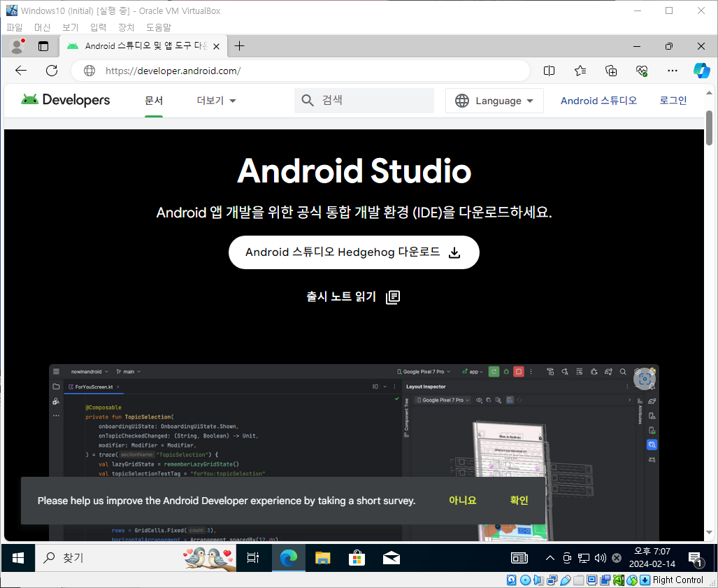Expand the 더보기 dropdown menu

[x=216, y=100]
